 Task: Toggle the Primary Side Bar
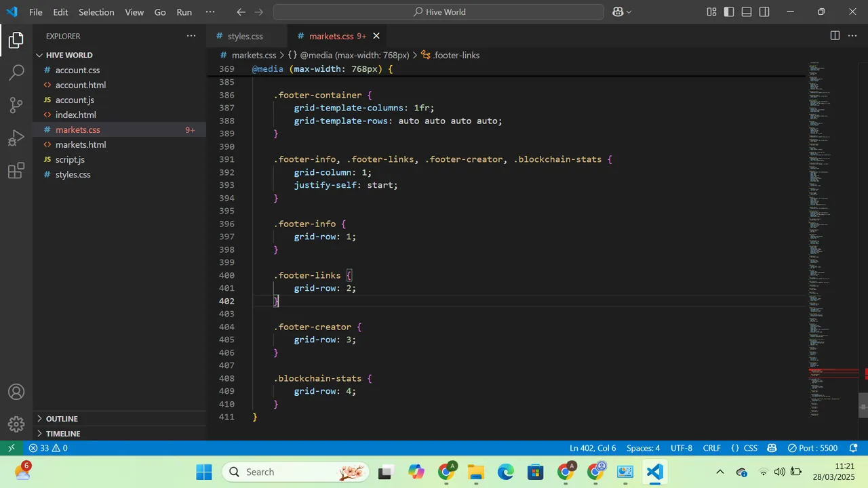pos(729,12)
